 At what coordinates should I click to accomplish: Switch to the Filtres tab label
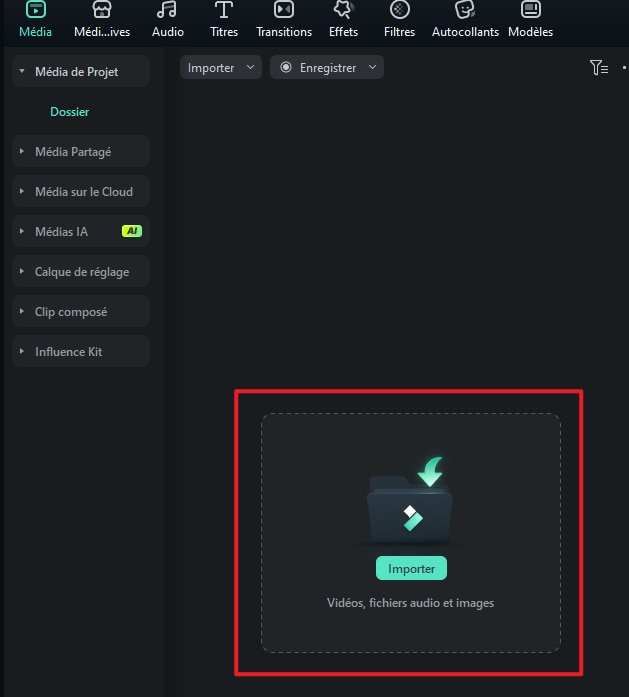399,32
